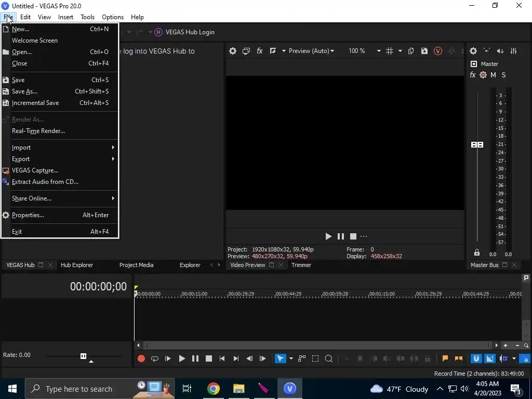Click the red VEGAS circle icon in preview toolbar
The height and width of the screenshot is (399, 532).
pos(437,51)
